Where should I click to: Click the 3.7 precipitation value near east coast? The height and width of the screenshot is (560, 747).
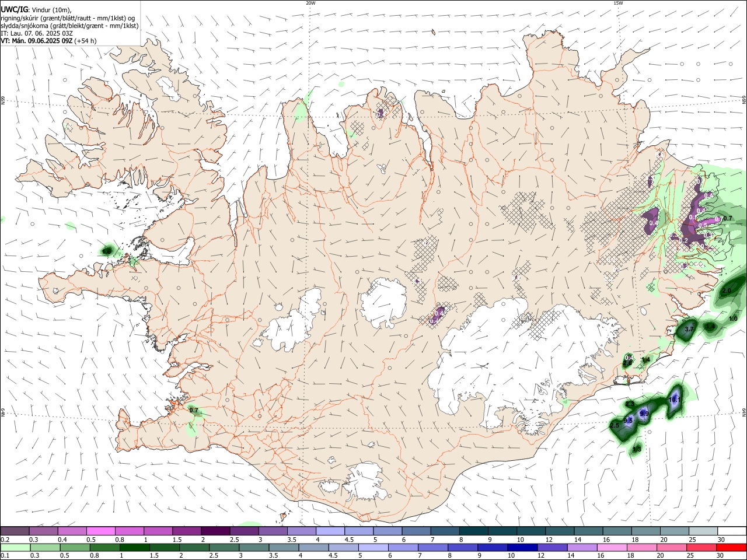point(689,329)
